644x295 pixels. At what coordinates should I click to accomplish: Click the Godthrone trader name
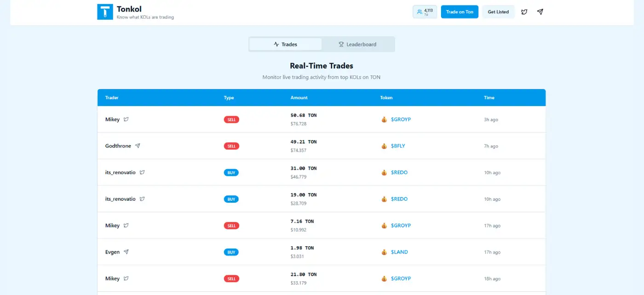click(118, 146)
